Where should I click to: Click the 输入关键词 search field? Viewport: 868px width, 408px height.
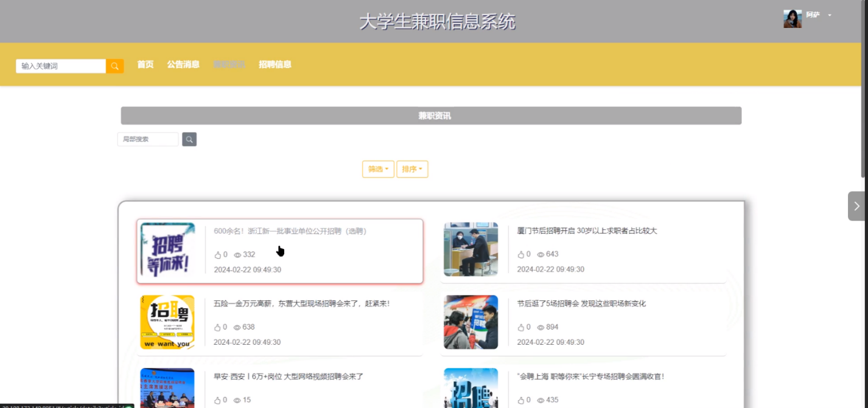click(x=61, y=66)
